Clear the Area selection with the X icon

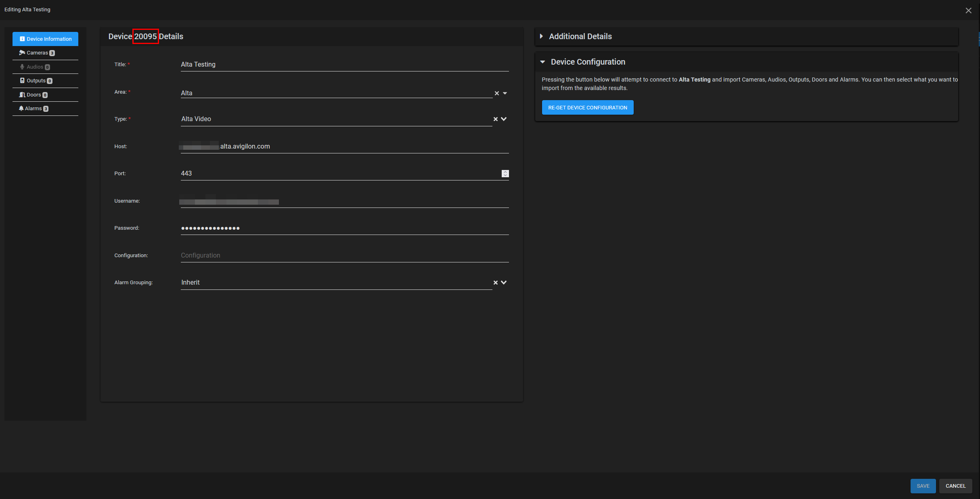(497, 93)
